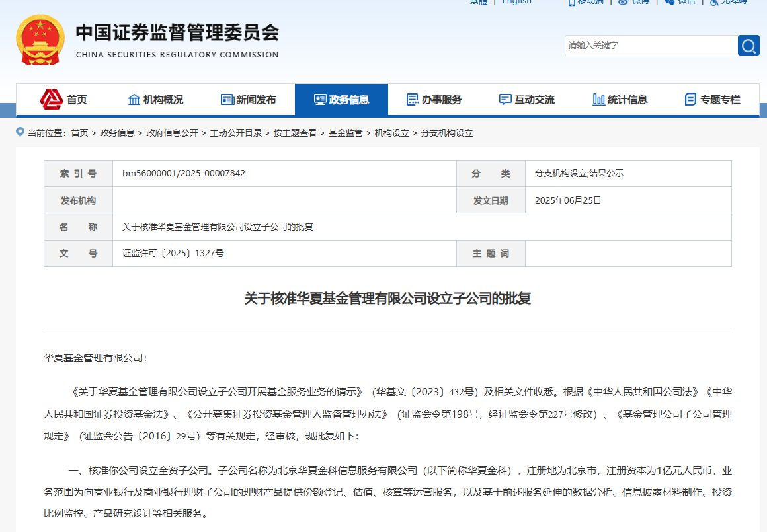Click the building icon beside 机构概况

[x=134, y=100]
